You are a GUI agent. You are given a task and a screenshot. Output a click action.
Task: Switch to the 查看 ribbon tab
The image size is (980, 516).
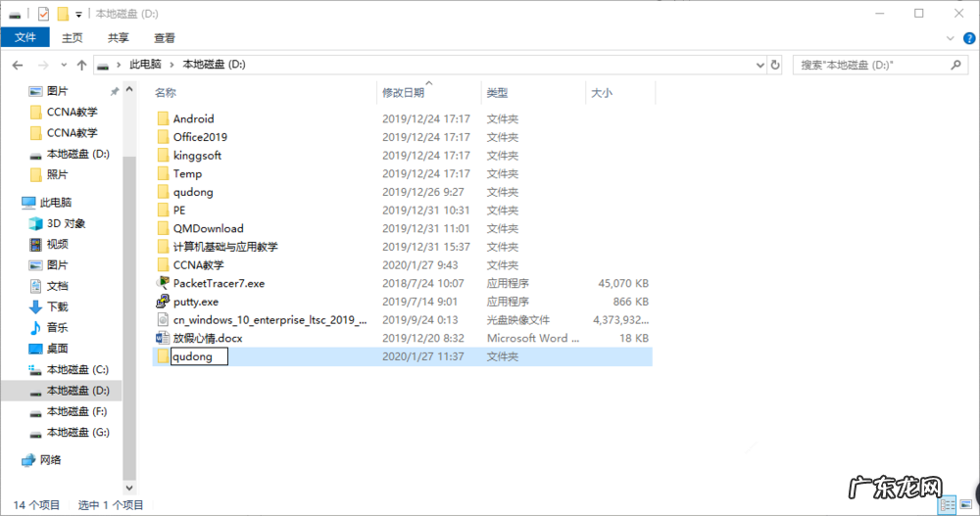pos(165,38)
